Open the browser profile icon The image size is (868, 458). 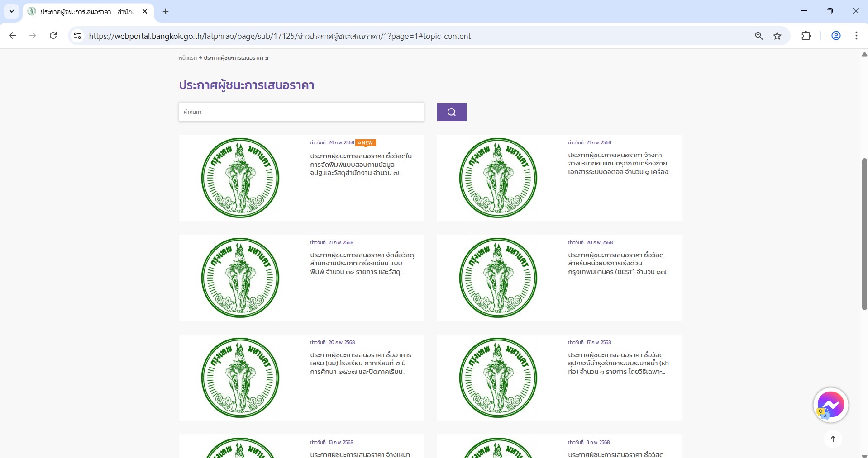(x=836, y=36)
